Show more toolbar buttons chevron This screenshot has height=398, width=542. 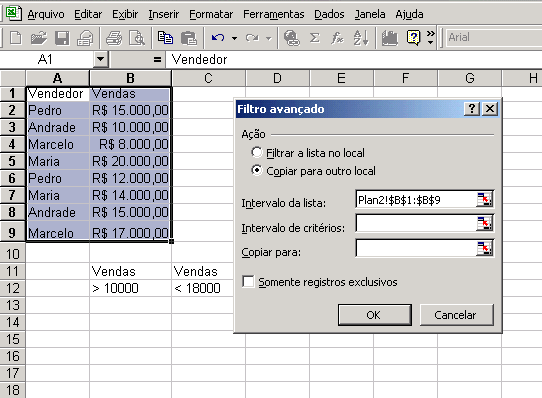tap(430, 38)
